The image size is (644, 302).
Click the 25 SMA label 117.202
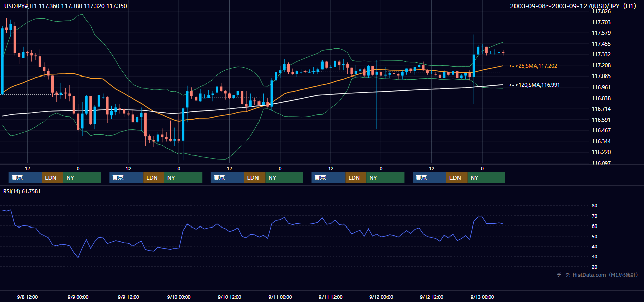click(533, 66)
